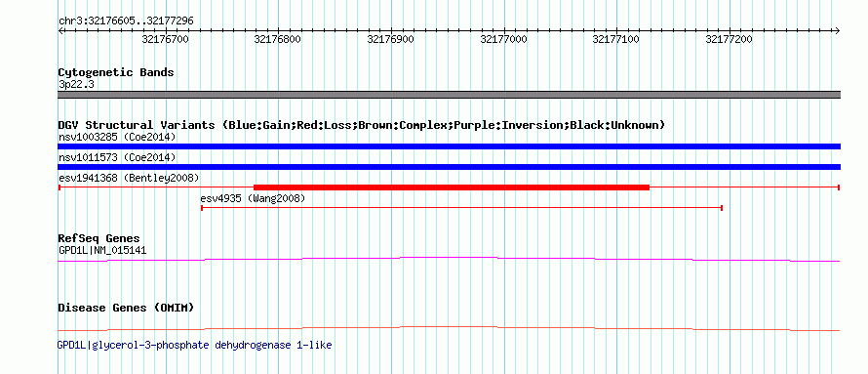Click ruler position 32177100

(x=616, y=39)
